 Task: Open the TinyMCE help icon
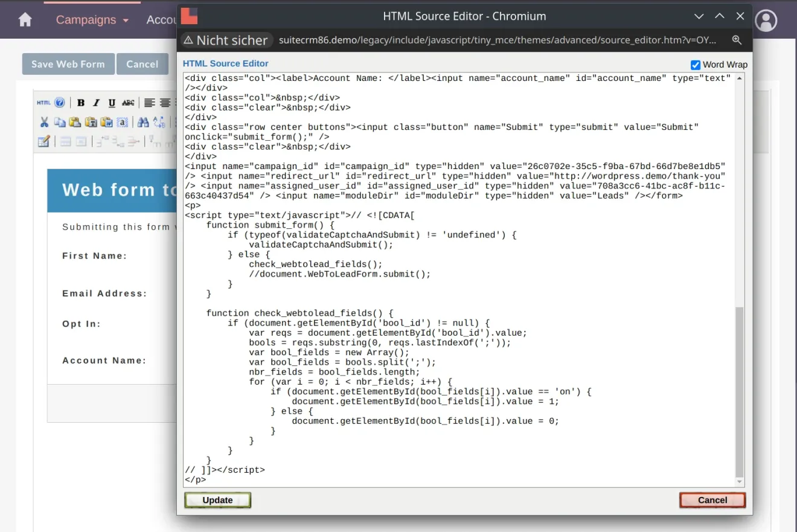click(x=59, y=102)
